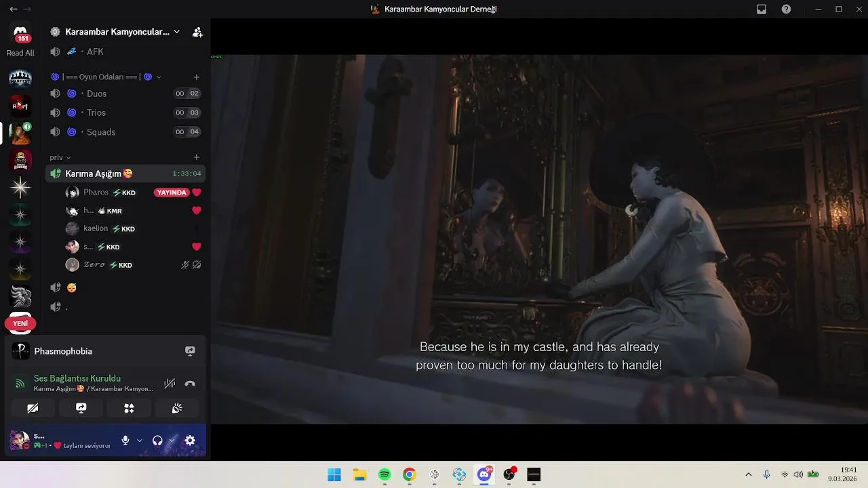Screen dimensions: 868x488
Task: Select the Karıma Aşığım voice channel
Action: (125, 174)
